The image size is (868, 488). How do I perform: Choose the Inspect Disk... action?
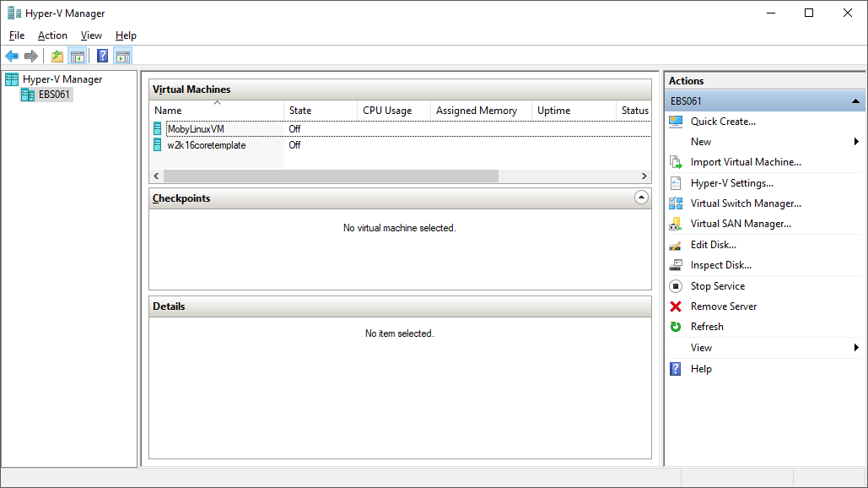pos(720,265)
